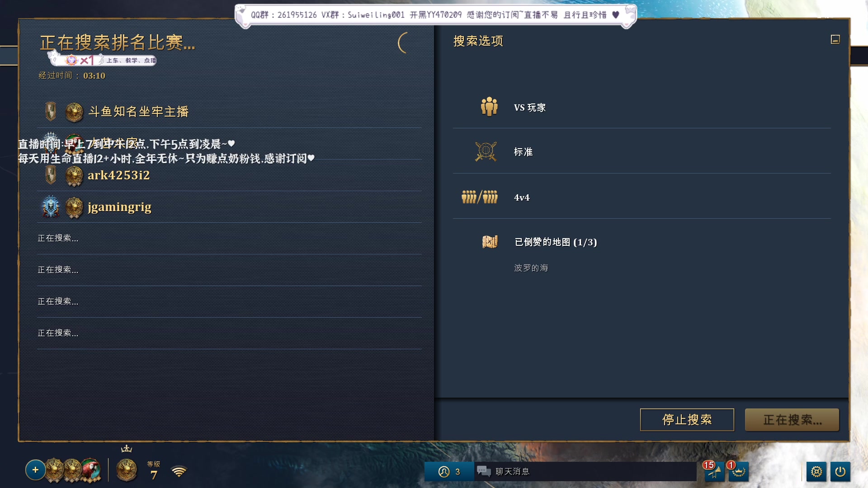This screenshot has width=868, height=488.
Task: Click the settings gear icon
Action: point(816,472)
